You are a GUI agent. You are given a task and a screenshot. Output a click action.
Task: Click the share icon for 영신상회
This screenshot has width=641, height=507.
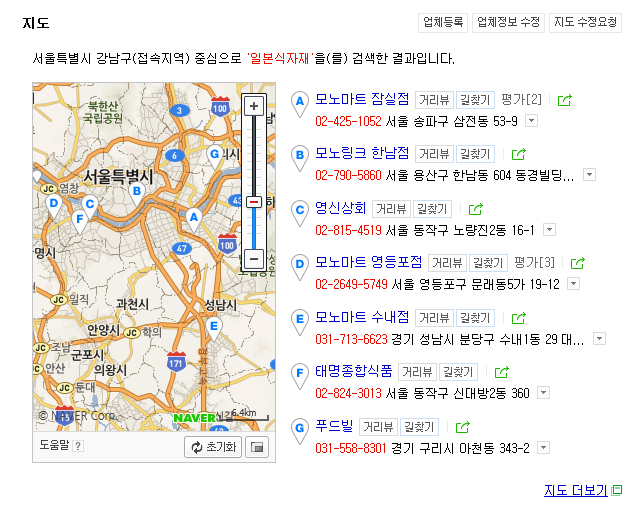click(475, 209)
